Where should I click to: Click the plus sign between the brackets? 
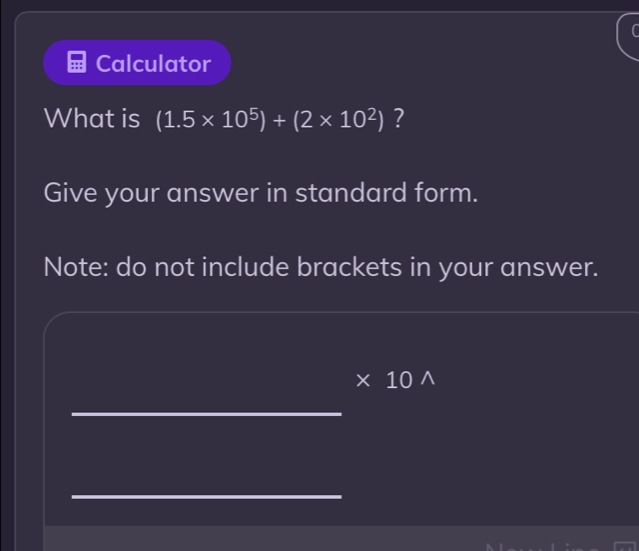pyautogui.click(x=277, y=122)
